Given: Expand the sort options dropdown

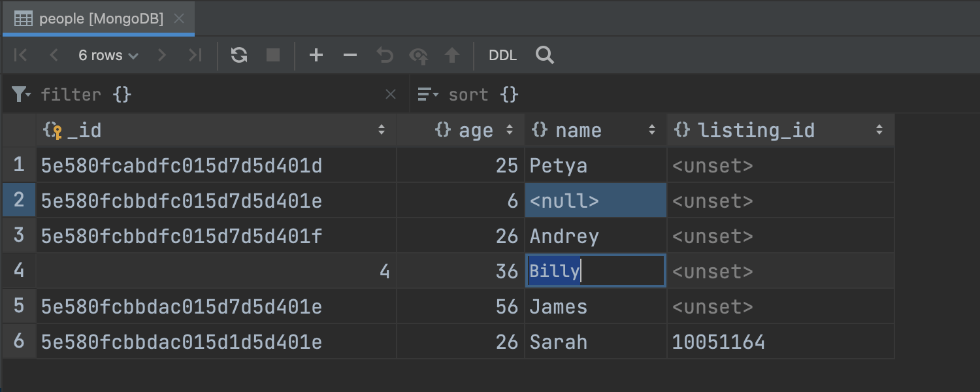Looking at the screenshot, I should (429, 95).
